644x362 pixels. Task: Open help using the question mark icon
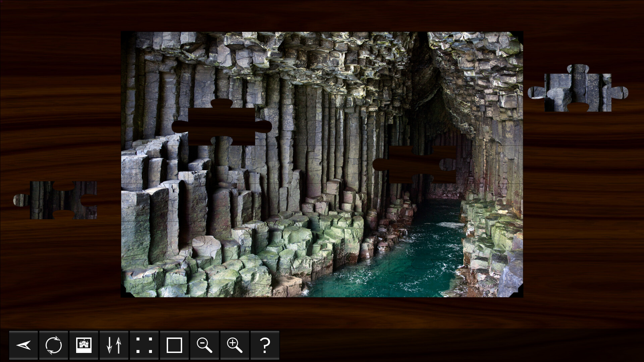tap(265, 345)
